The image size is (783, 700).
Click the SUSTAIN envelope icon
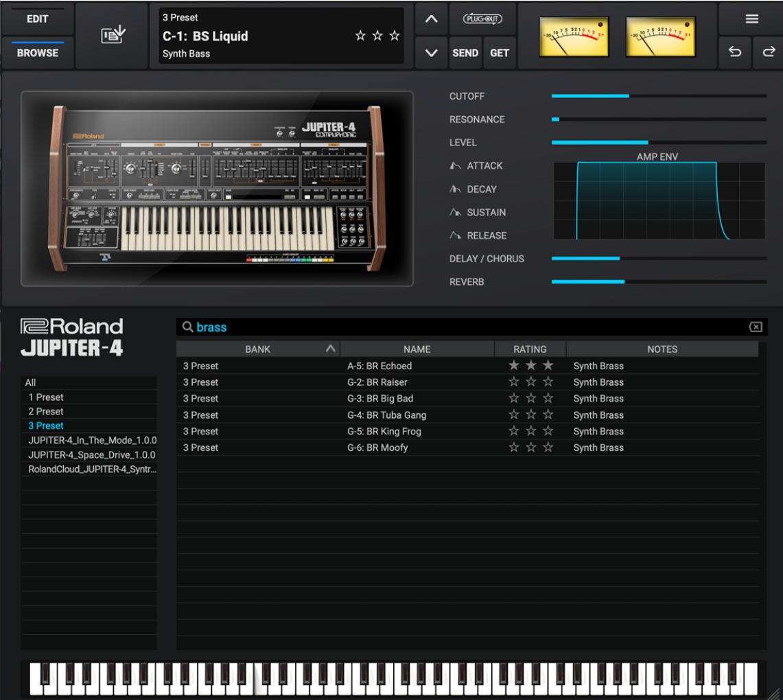click(x=455, y=212)
